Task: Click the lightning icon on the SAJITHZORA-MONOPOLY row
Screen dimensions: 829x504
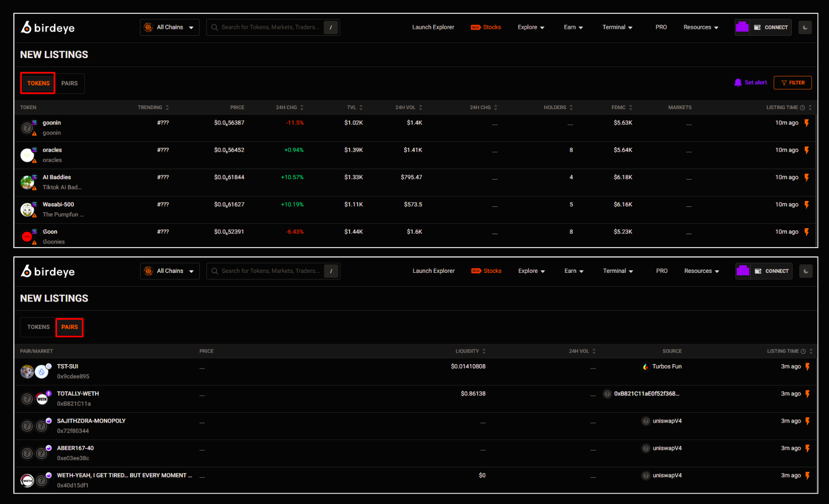Action: point(808,421)
